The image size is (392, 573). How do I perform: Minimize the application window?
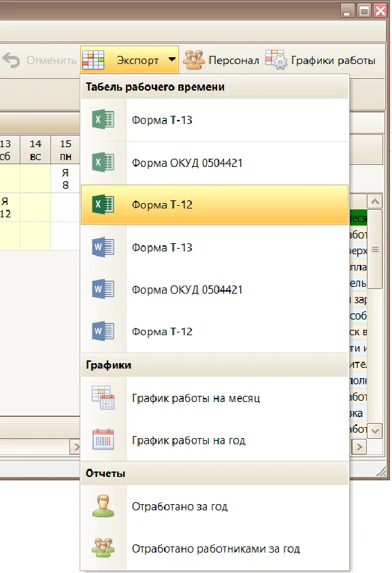coord(347,10)
